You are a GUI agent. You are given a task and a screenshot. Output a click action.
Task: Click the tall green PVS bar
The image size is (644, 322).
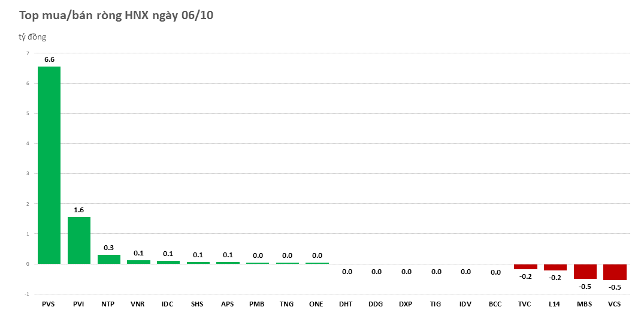coord(49,165)
